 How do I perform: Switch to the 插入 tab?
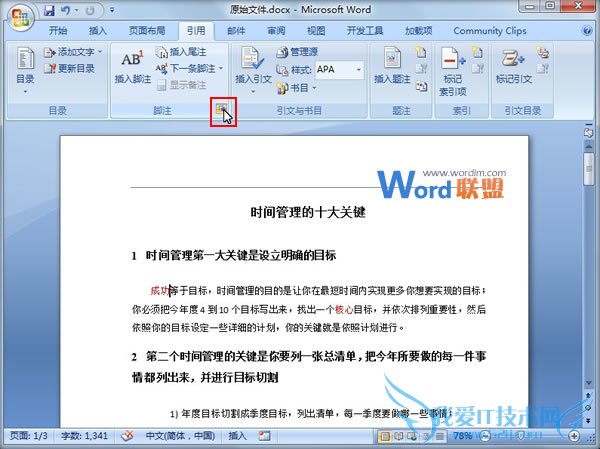(x=98, y=31)
